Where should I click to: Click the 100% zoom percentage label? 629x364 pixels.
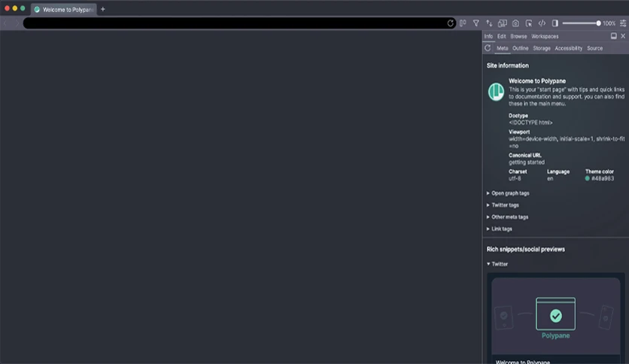point(609,23)
